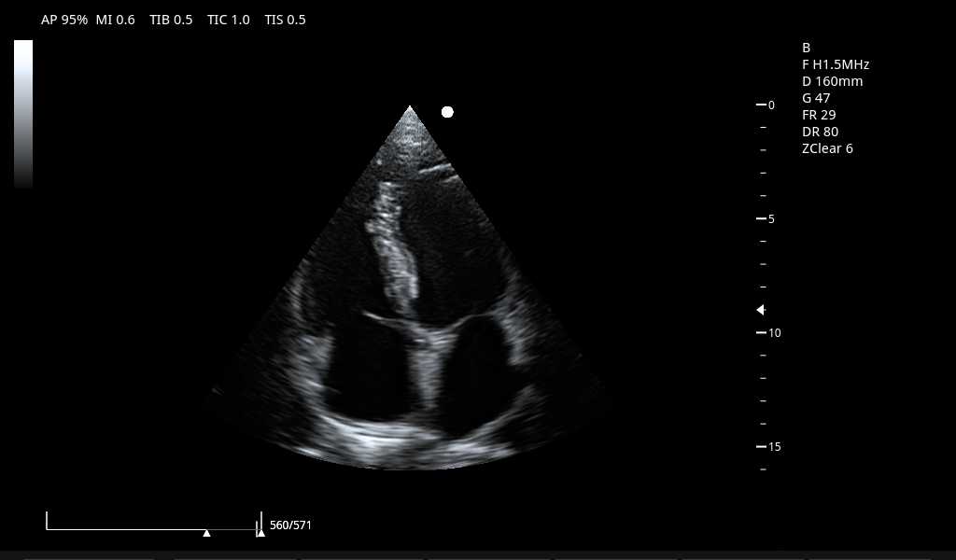Viewport: 956px width, 560px height.
Task: Adjust depth via D 160mm parameter
Action: 832,81
